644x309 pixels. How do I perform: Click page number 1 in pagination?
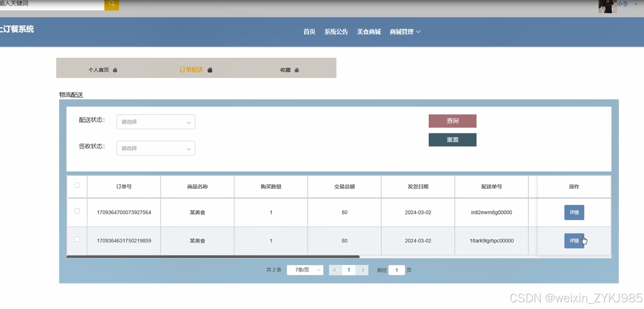click(x=349, y=270)
